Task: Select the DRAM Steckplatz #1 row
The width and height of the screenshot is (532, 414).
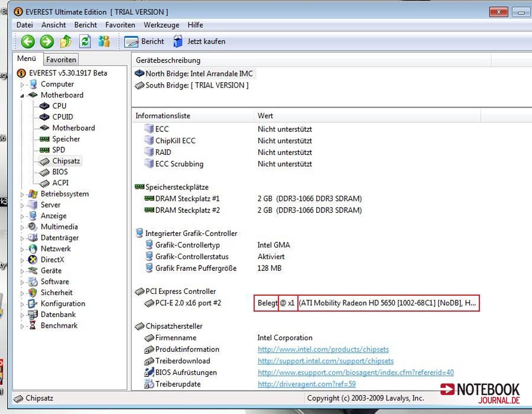Action: click(187, 199)
